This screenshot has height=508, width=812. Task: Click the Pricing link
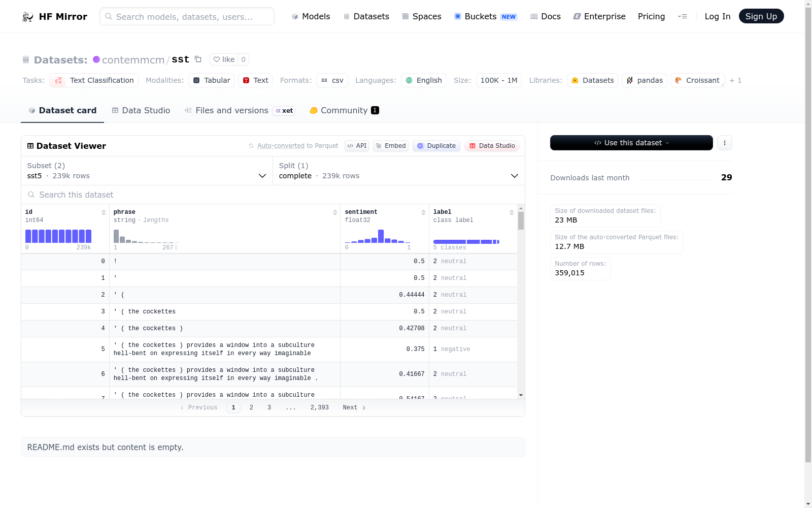(651, 16)
